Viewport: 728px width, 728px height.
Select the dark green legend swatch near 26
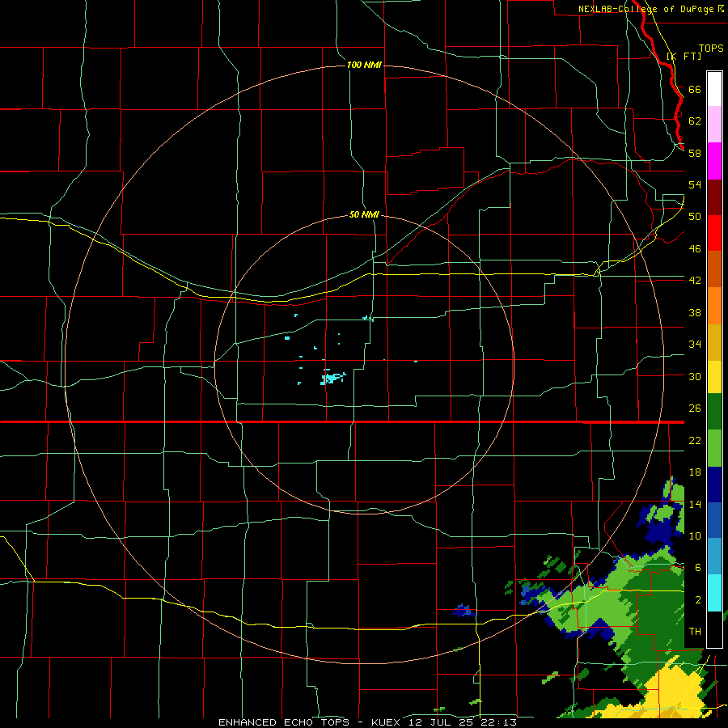pos(714,412)
